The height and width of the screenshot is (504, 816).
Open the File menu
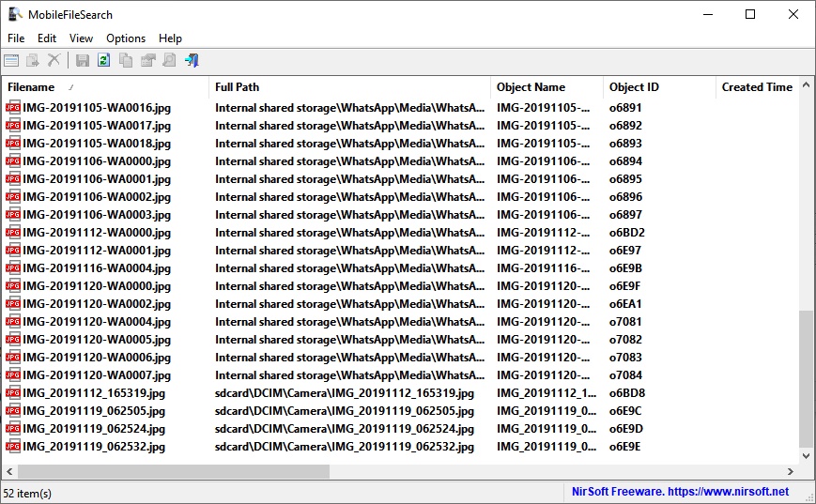pyautogui.click(x=16, y=38)
